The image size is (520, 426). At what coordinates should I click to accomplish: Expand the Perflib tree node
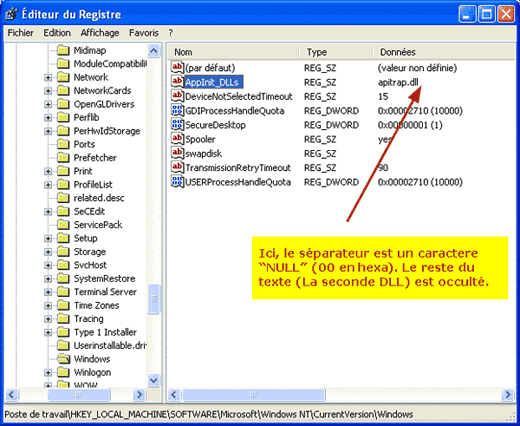tap(48, 117)
